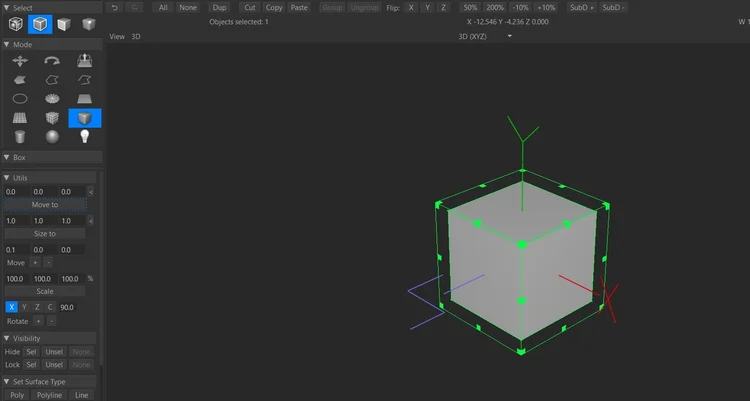Click the All selection button
750x401 pixels.
point(163,8)
